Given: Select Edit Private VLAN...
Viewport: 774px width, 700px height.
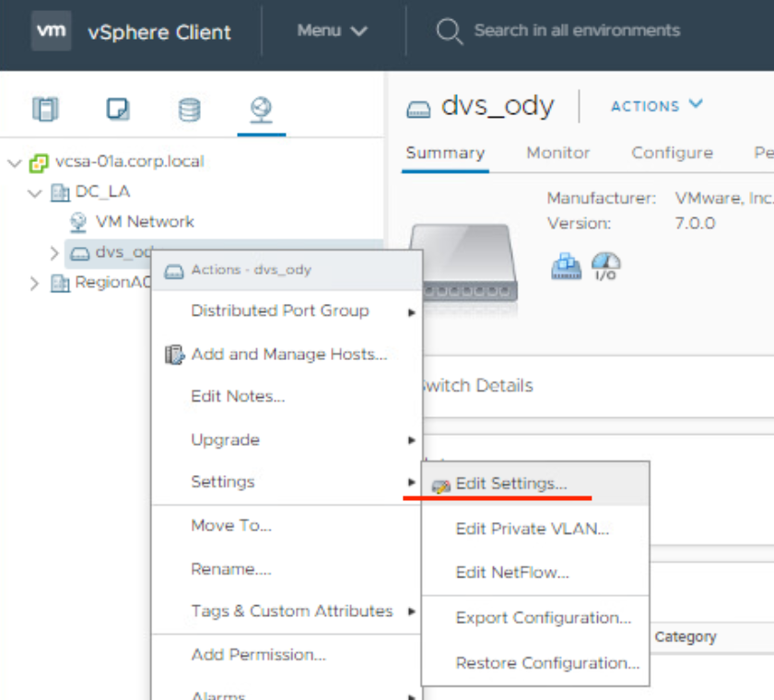Looking at the screenshot, I should tap(533, 529).
